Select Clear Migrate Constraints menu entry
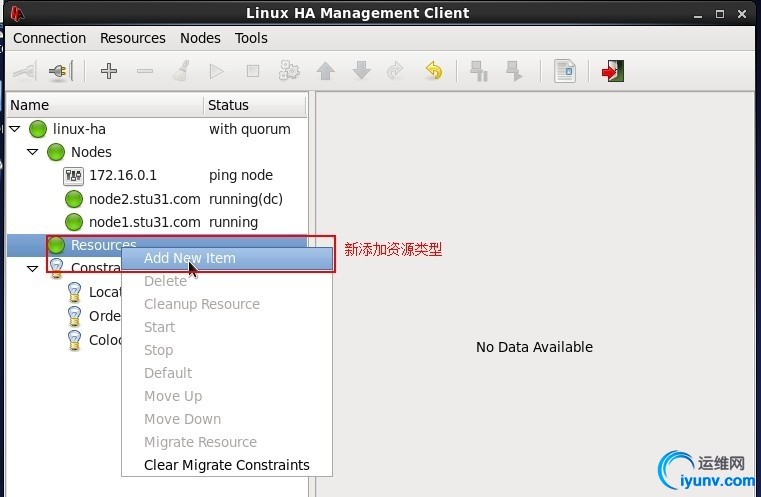761x497 pixels. [x=227, y=465]
